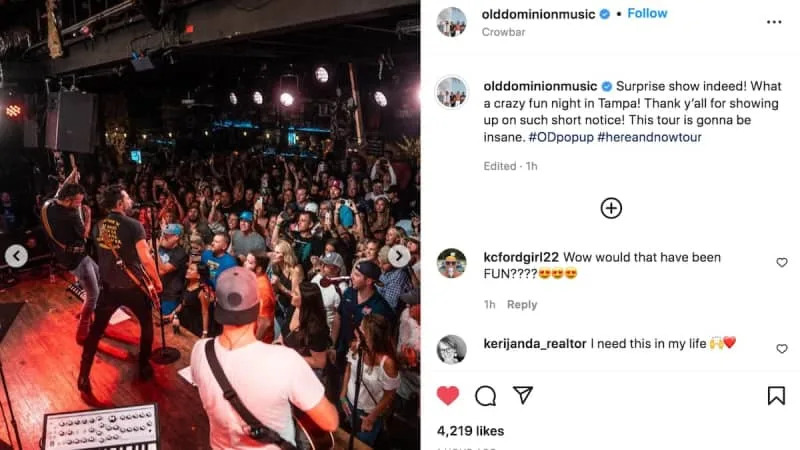This screenshot has width=800, height=450.
Task: Share post via paper plane icon
Action: point(523,395)
